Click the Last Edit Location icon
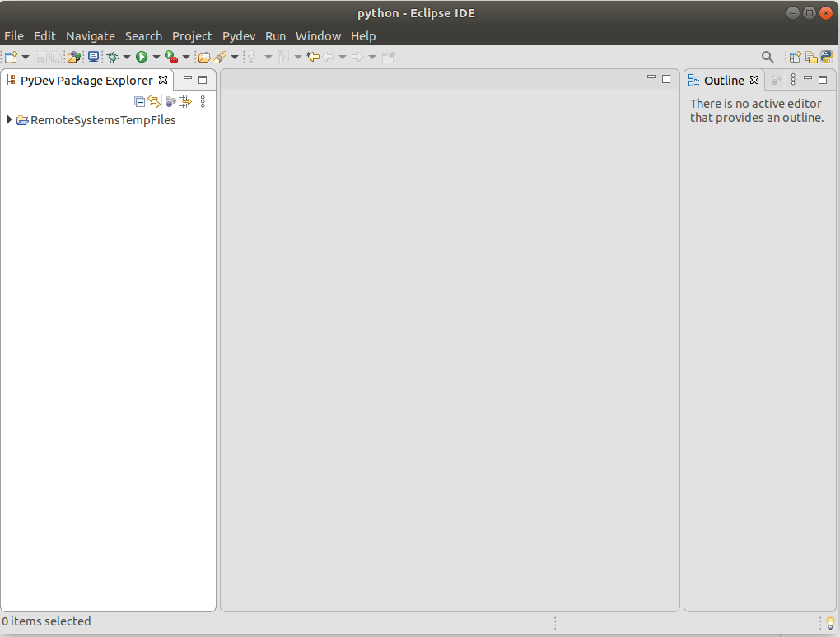 313,57
